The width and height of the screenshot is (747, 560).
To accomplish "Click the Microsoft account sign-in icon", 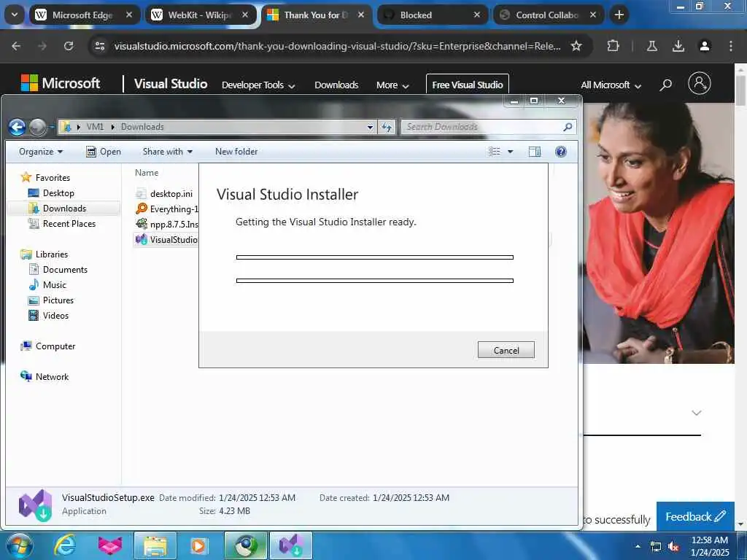I will pos(700,84).
